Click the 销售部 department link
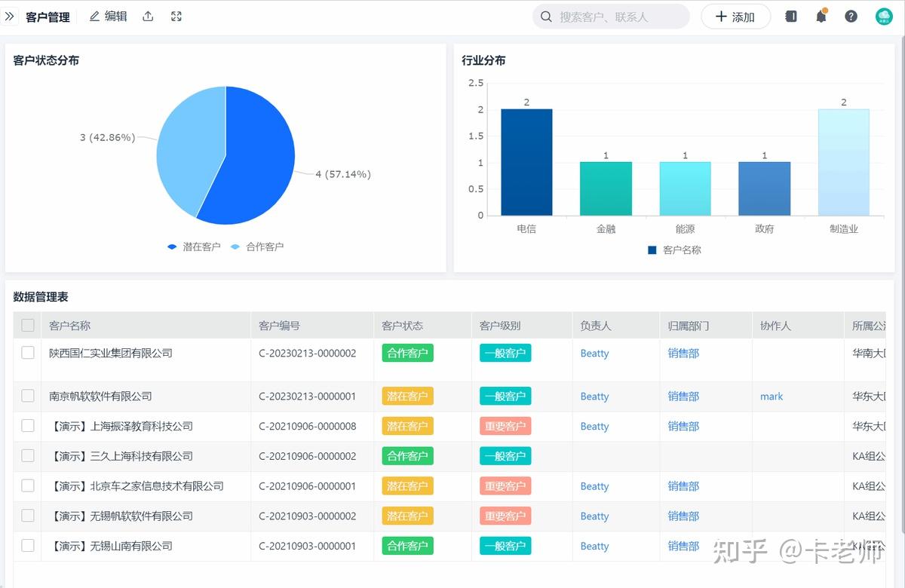The height and width of the screenshot is (588, 905). (683, 353)
